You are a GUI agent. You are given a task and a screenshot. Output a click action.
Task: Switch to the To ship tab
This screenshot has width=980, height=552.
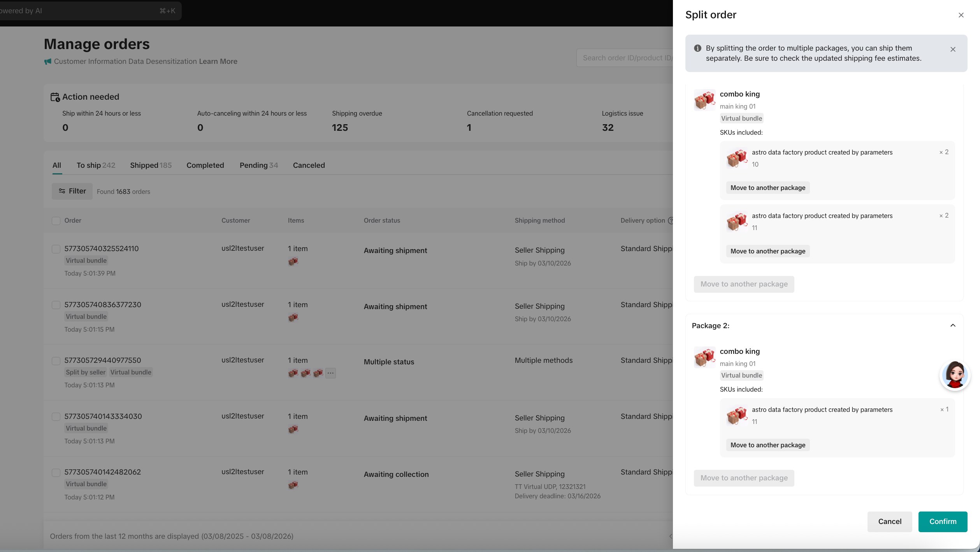point(96,165)
